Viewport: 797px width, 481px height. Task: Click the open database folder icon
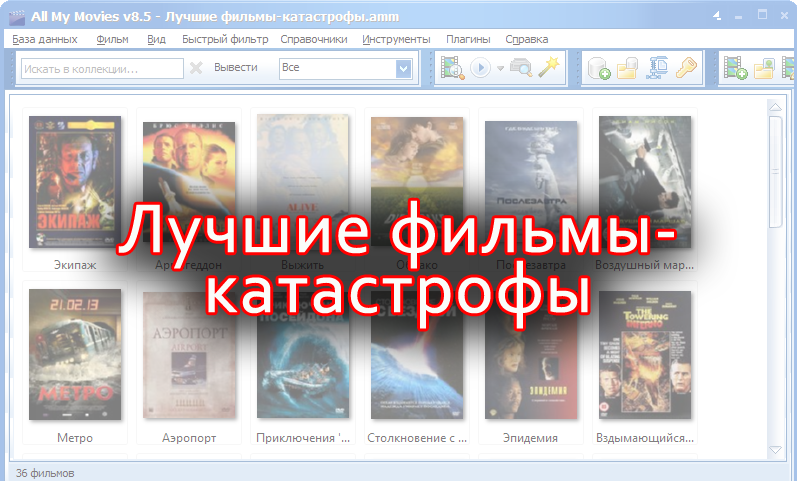tap(628, 68)
